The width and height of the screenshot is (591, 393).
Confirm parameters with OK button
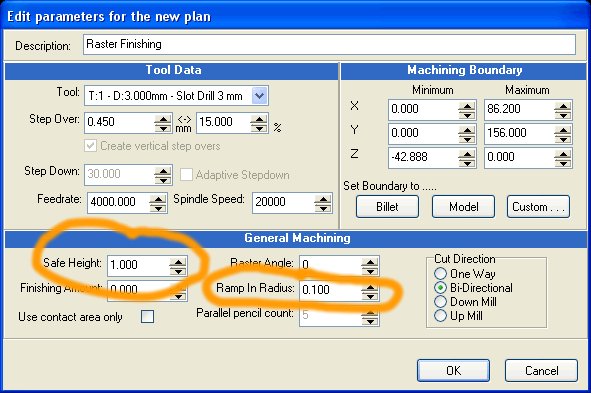click(x=453, y=370)
